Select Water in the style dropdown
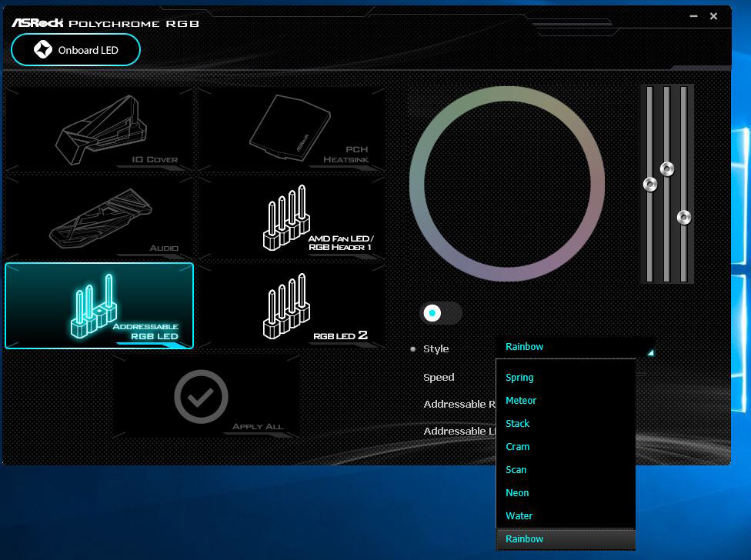Screen dimensions: 751x560 tap(519, 516)
